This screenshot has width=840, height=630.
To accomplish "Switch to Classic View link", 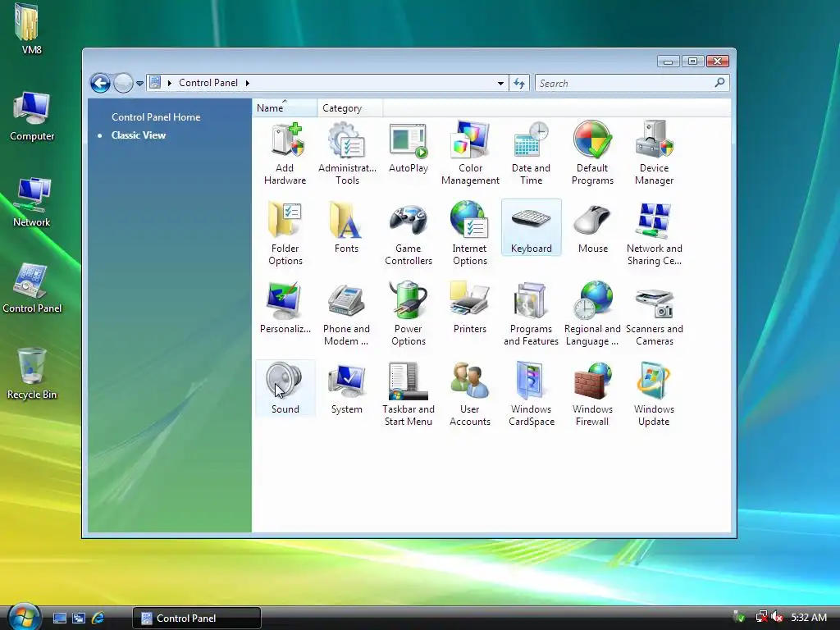I will [x=138, y=135].
